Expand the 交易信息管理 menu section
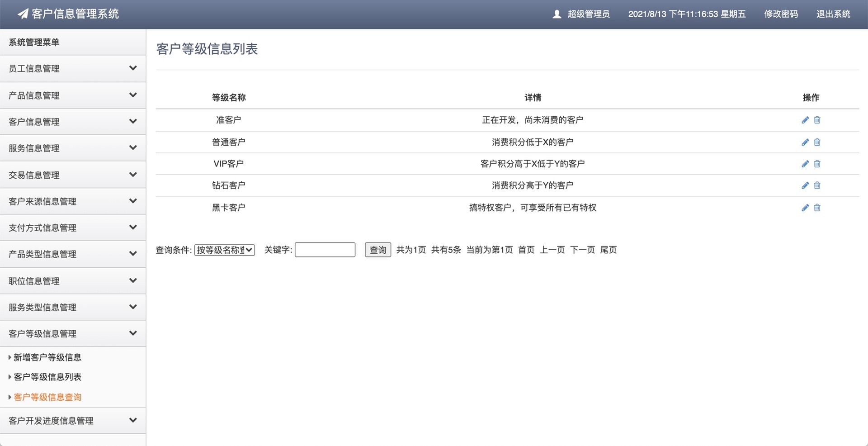The image size is (868, 446). (73, 175)
